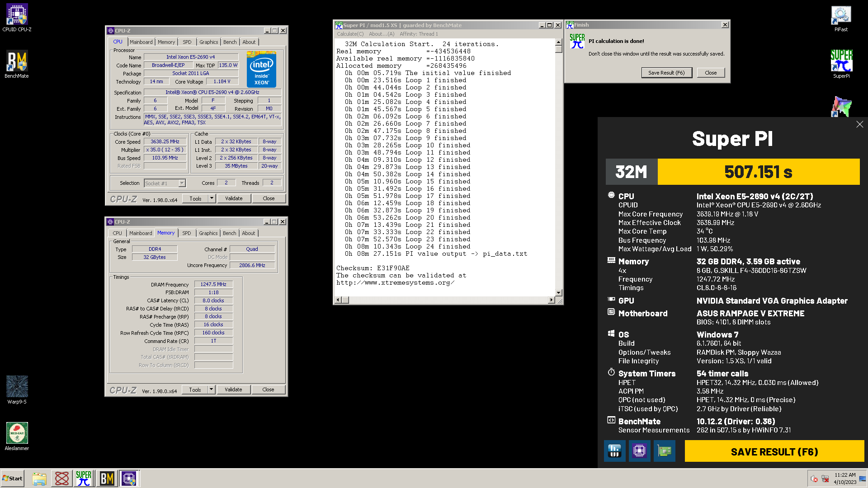Expand the Tools dropdown arrow in the top CPU-Z window
The width and height of the screenshot is (868, 488).
212,198
